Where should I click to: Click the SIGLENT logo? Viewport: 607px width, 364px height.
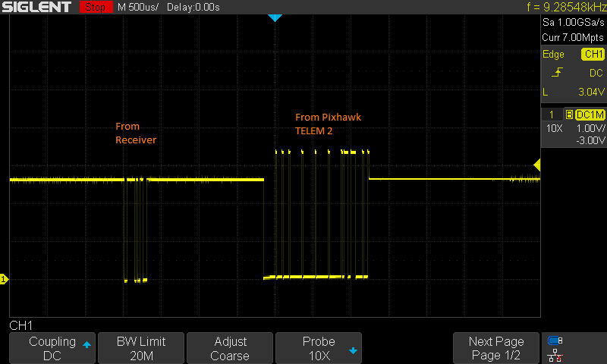coord(36,7)
